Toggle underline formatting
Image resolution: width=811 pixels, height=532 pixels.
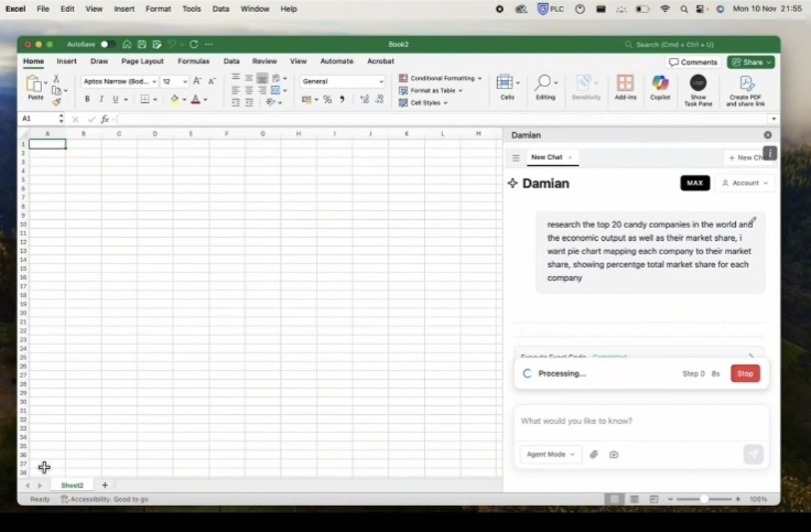[x=116, y=99]
